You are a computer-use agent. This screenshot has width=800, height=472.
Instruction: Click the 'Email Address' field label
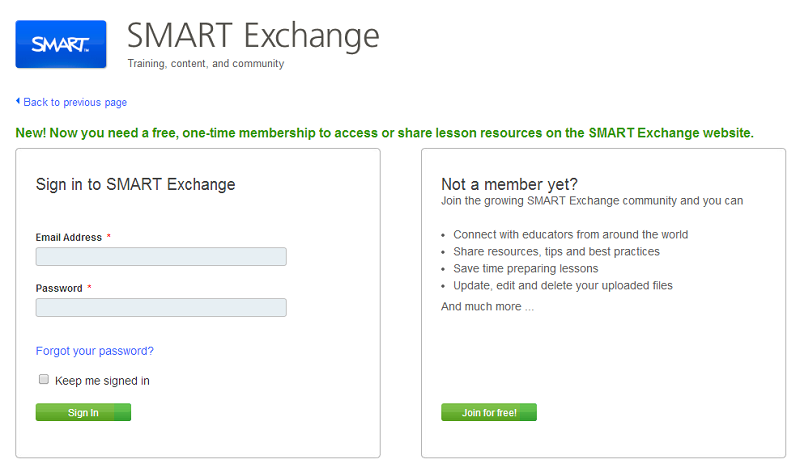pos(69,238)
